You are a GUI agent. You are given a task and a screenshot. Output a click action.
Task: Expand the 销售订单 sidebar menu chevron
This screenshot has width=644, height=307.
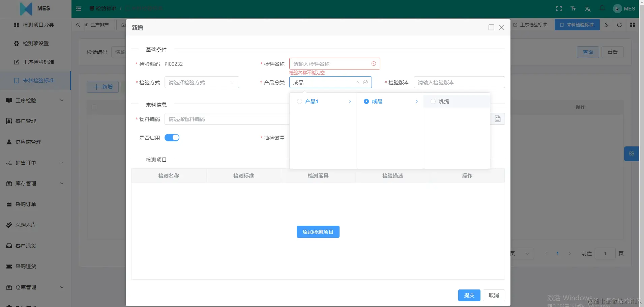(62, 163)
